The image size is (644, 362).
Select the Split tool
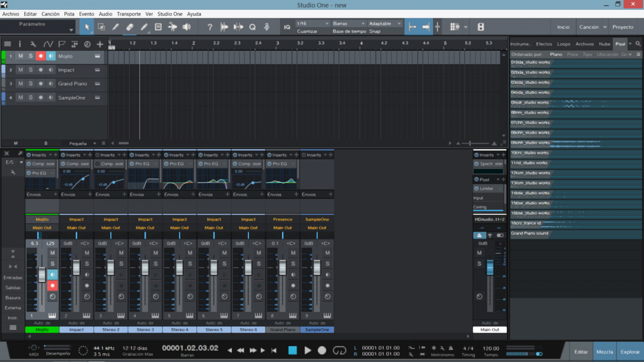click(x=115, y=27)
